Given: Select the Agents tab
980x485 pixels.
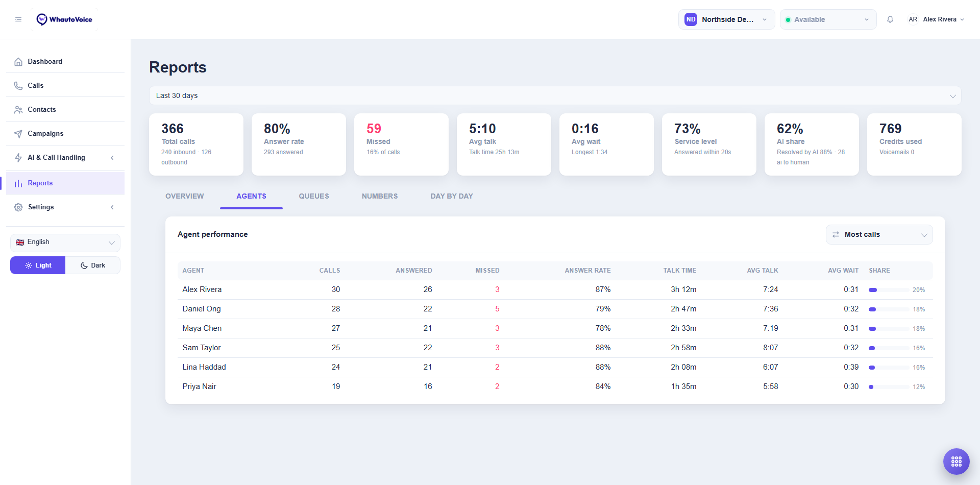Looking at the screenshot, I should click(x=251, y=196).
